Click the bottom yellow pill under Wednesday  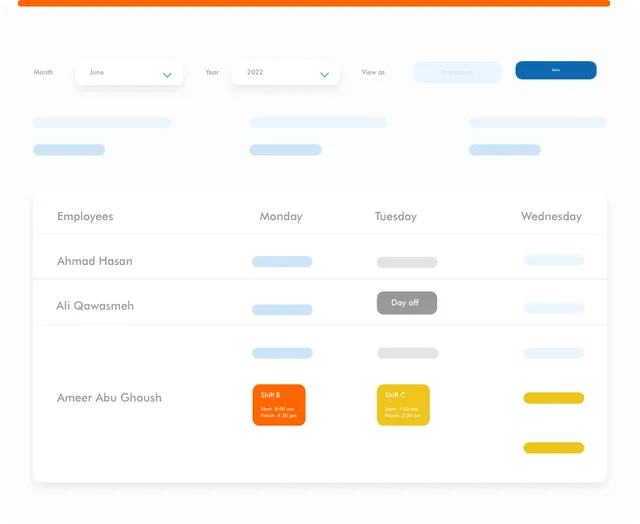(x=554, y=448)
